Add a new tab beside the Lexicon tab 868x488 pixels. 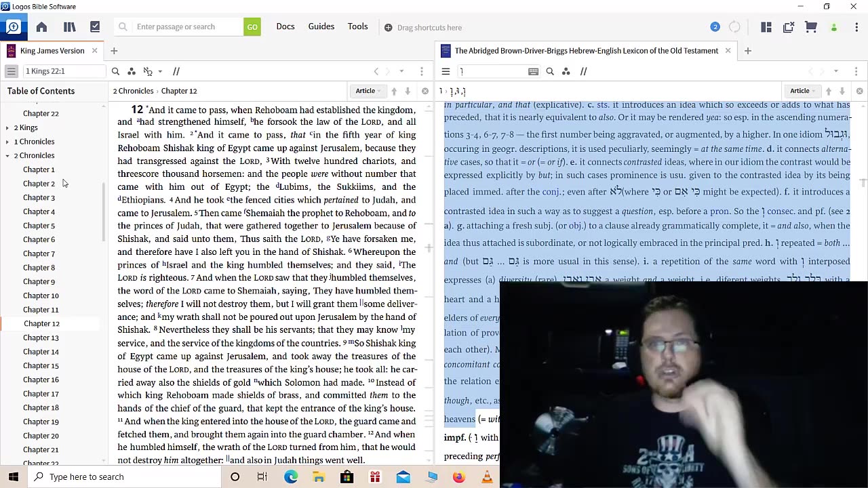pyautogui.click(x=748, y=51)
